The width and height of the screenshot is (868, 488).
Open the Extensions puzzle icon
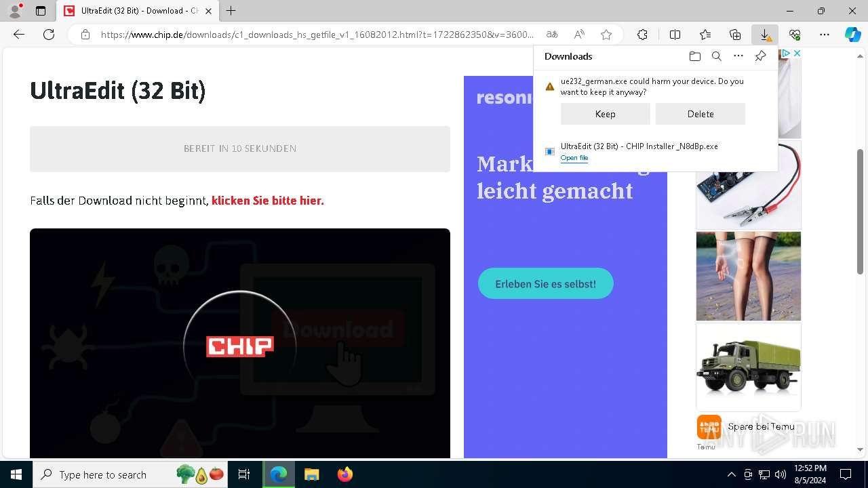point(642,35)
